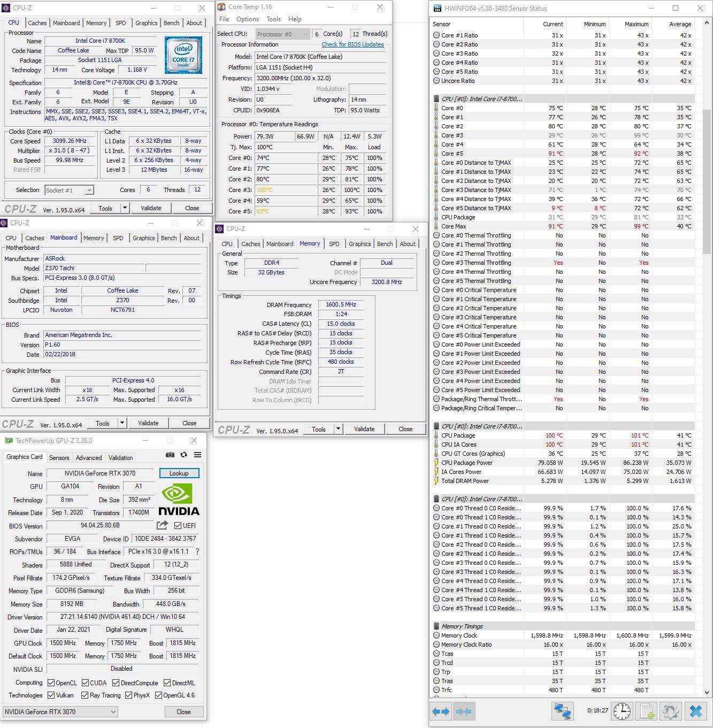This screenshot has height=728, width=713.
Task: Switch to GPU-Z Sensors tab
Action: click(59, 458)
